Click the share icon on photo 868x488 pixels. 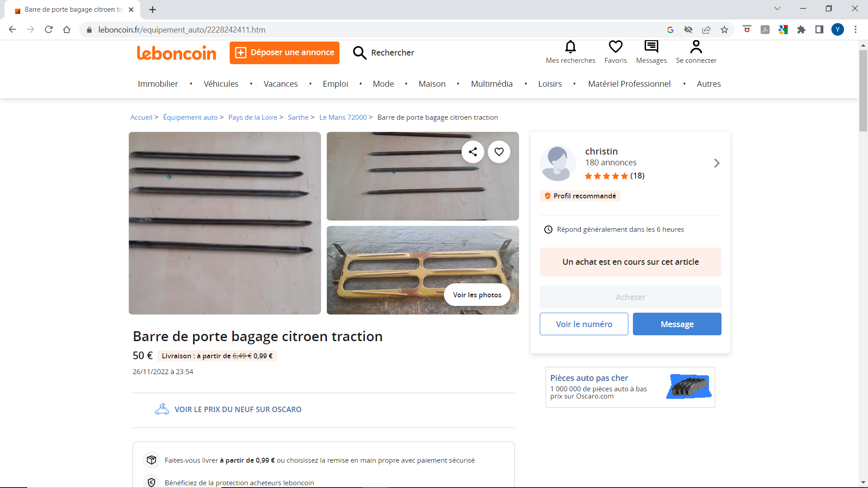tap(473, 152)
